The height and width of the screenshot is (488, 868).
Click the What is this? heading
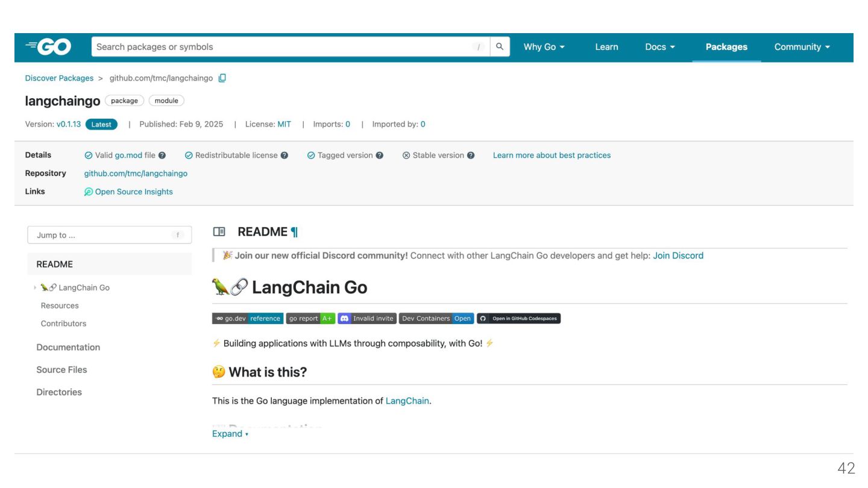click(x=260, y=372)
